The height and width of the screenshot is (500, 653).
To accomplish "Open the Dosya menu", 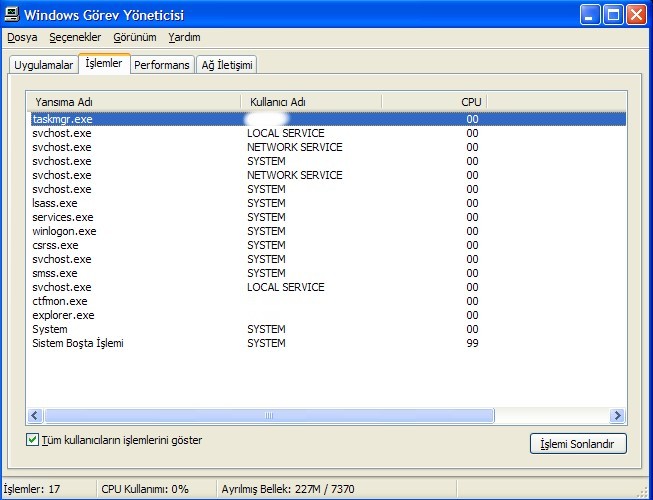I will 22,37.
